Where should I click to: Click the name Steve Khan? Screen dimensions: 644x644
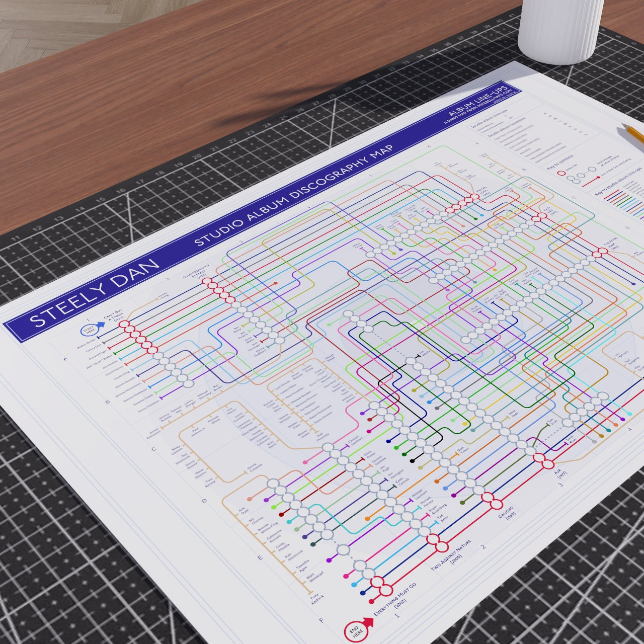[571, 440]
